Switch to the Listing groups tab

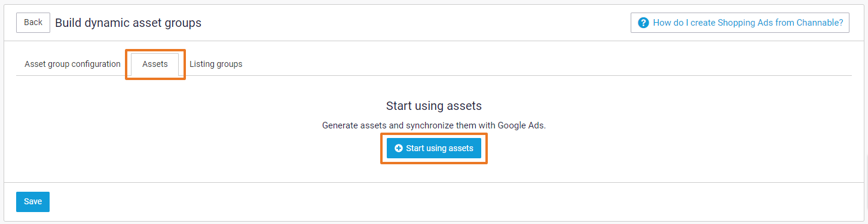click(216, 64)
